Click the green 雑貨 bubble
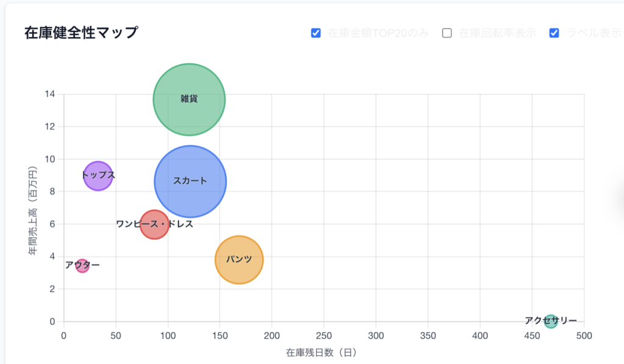Viewport: 624px width, 364px height. click(189, 99)
